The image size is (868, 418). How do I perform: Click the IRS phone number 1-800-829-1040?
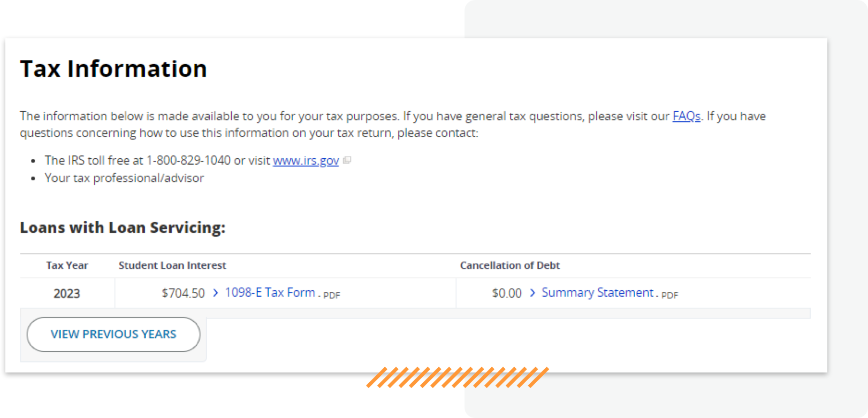pyautogui.click(x=188, y=160)
